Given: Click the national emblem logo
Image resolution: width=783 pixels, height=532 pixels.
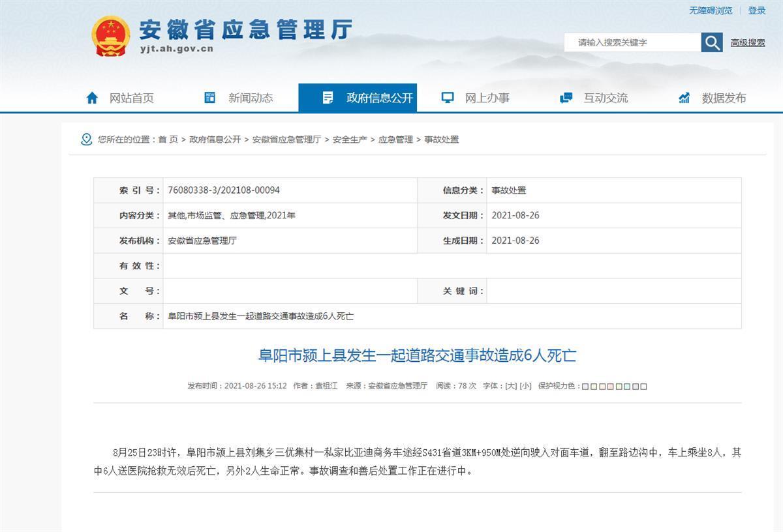Looking at the screenshot, I should tap(111, 36).
